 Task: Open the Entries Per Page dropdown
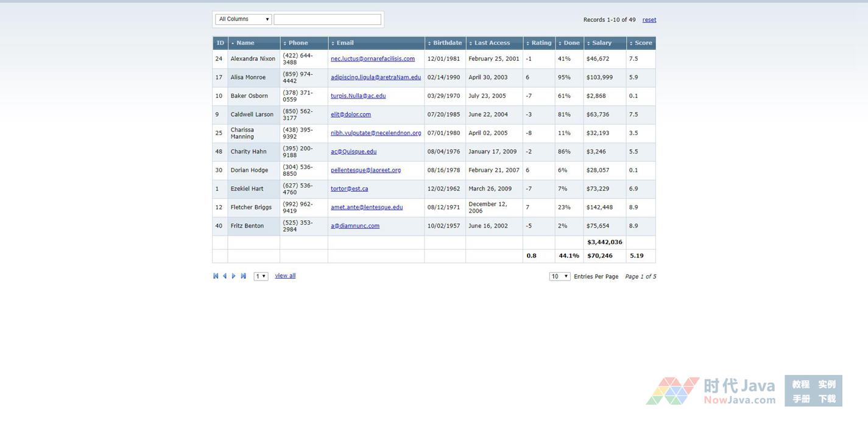tap(559, 276)
